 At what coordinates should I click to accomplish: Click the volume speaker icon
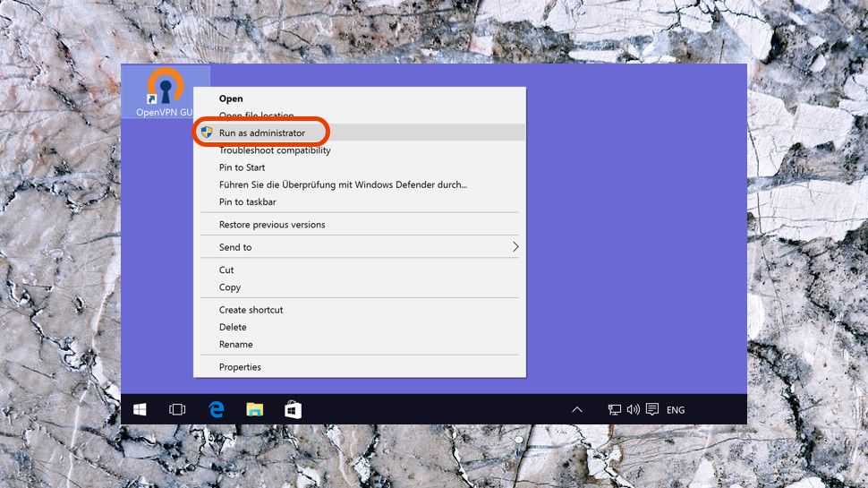pos(634,409)
